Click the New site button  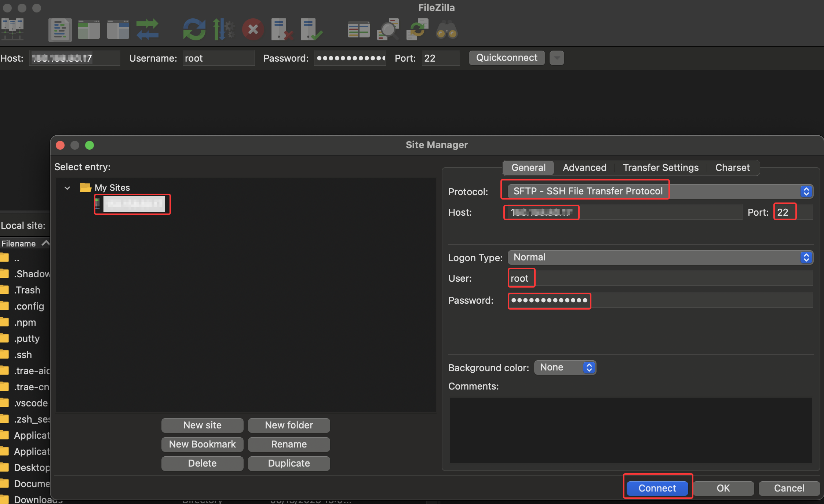[202, 425]
